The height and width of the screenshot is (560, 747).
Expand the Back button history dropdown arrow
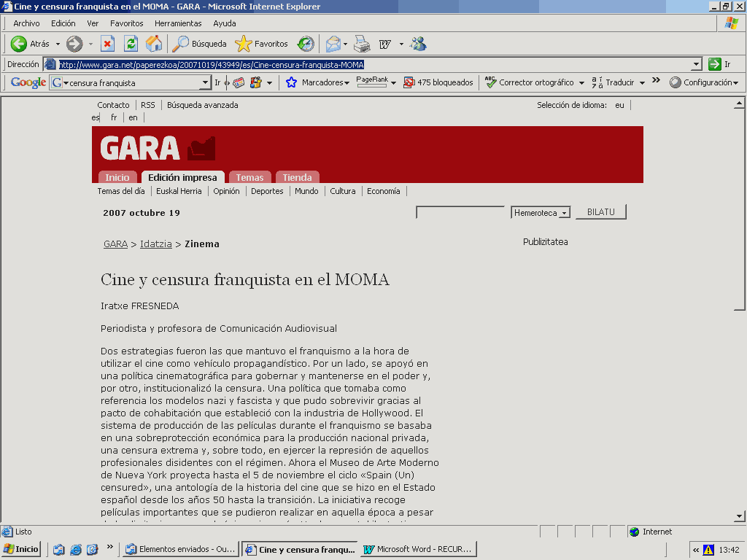pyautogui.click(x=58, y=44)
